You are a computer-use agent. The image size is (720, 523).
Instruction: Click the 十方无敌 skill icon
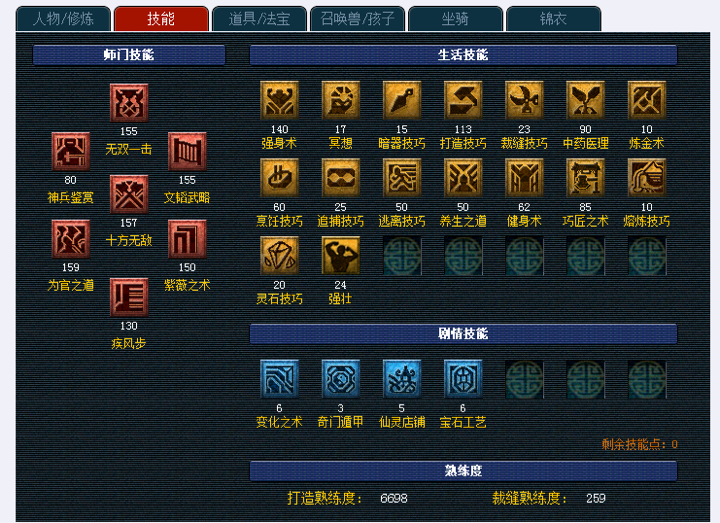[129, 194]
